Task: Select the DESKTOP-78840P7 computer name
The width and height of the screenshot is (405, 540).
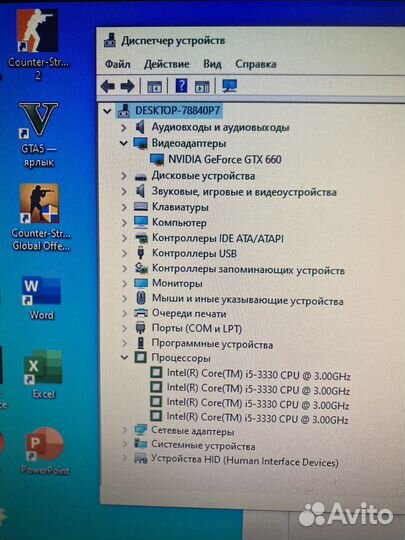Action: click(x=177, y=111)
